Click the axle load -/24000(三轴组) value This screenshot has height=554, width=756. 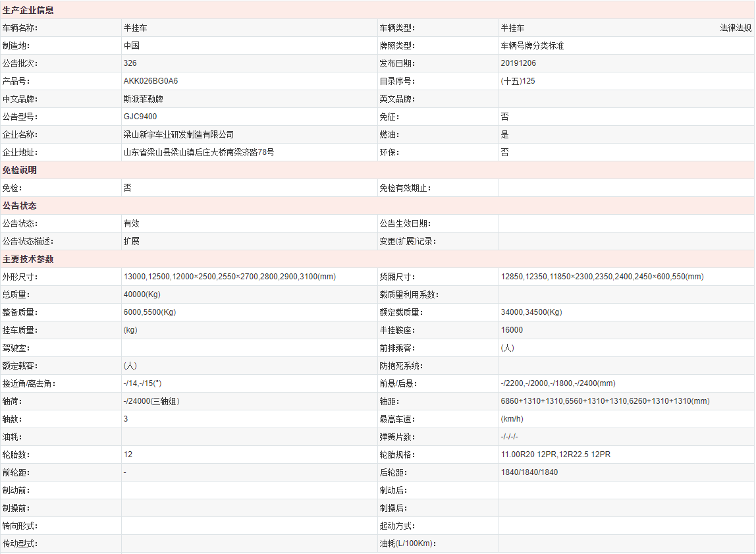151,401
